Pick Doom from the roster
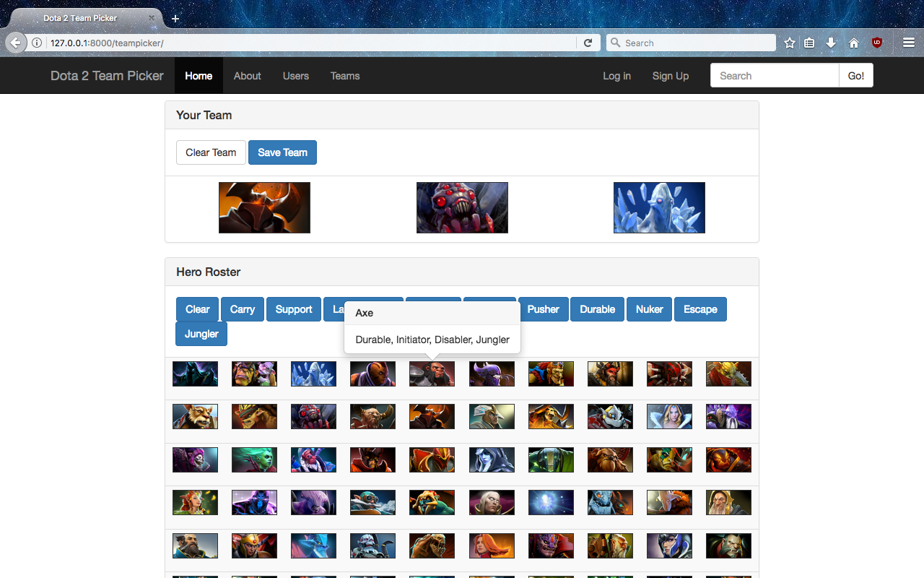The image size is (924, 578). [372, 460]
